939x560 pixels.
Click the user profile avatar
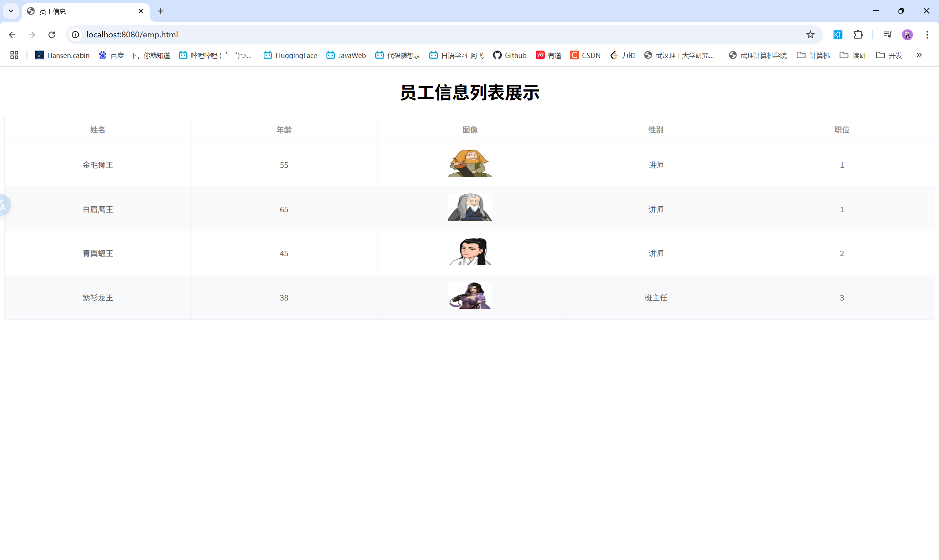click(907, 35)
